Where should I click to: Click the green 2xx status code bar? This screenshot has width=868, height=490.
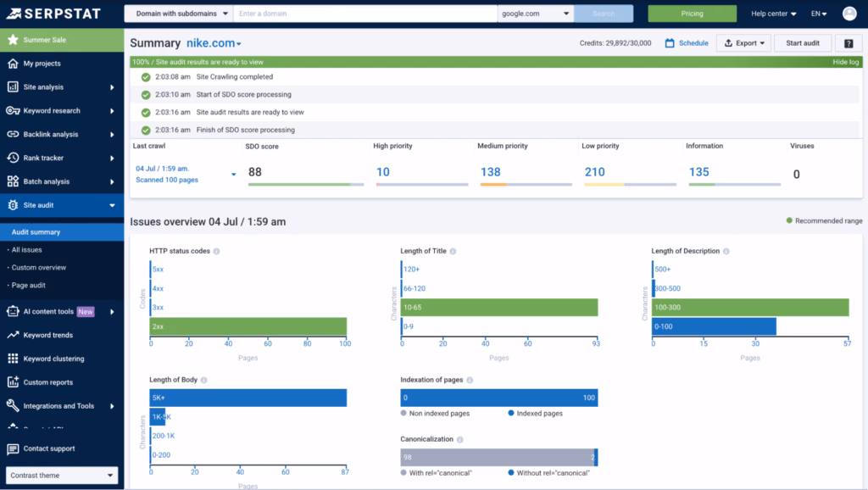click(x=248, y=326)
